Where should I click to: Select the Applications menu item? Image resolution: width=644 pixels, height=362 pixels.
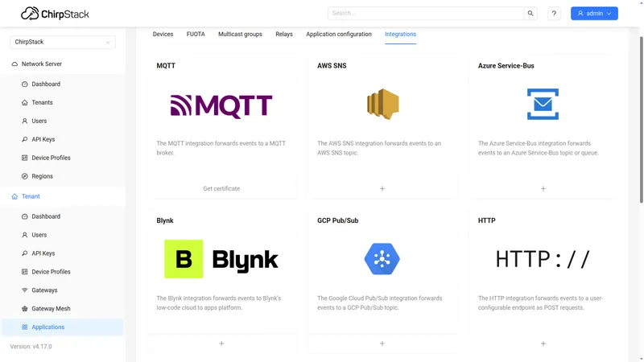pos(63,327)
